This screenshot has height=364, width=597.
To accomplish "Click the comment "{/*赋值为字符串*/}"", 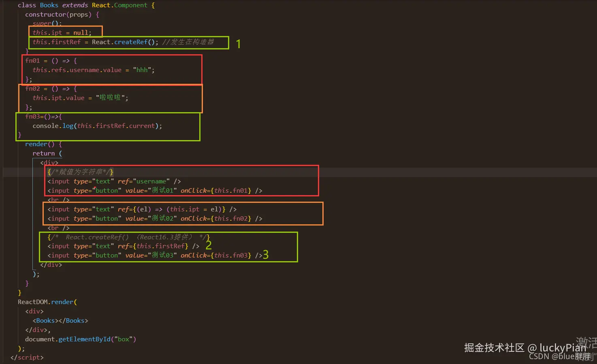I will click(81, 172).
